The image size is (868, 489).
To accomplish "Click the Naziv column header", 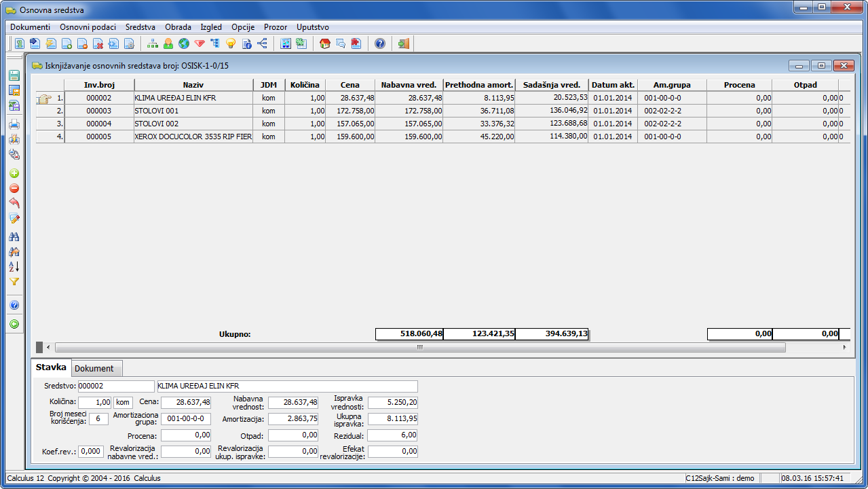I will (193, 85).
